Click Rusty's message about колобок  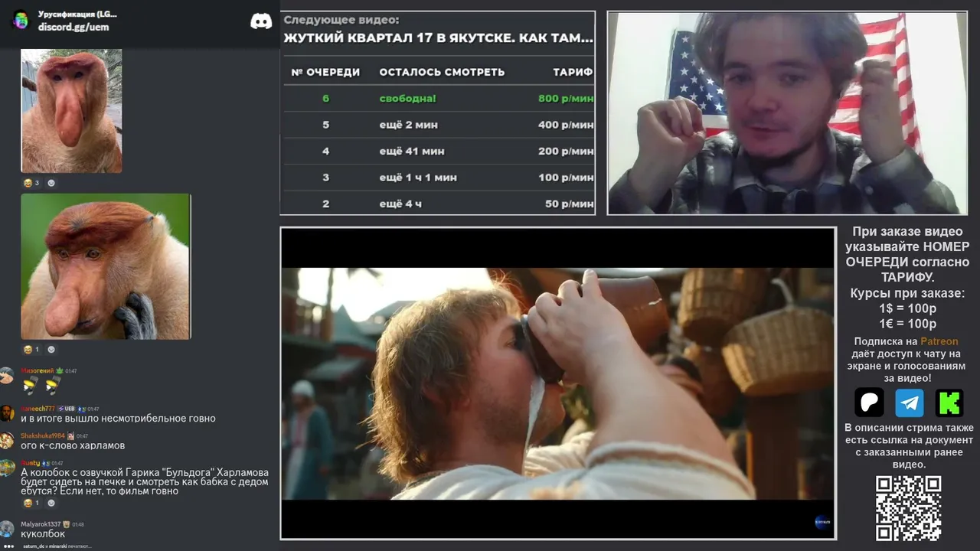(x=145, y=481)
